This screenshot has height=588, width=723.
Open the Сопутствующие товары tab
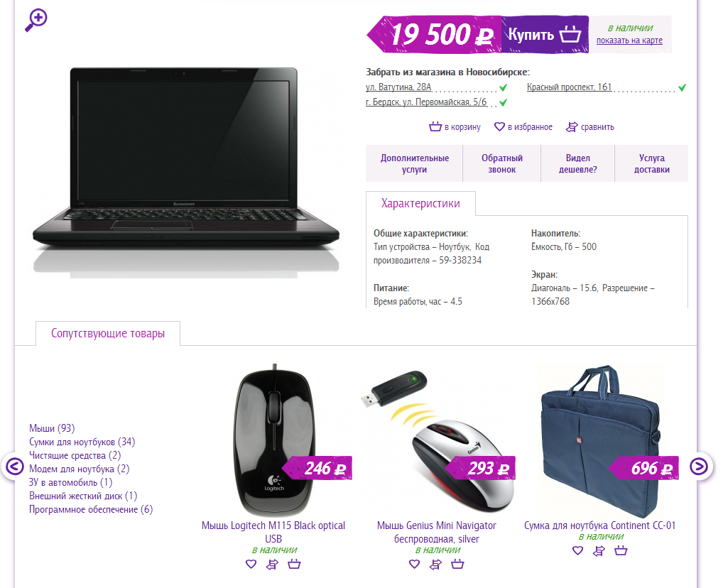(x=108, y=334)
